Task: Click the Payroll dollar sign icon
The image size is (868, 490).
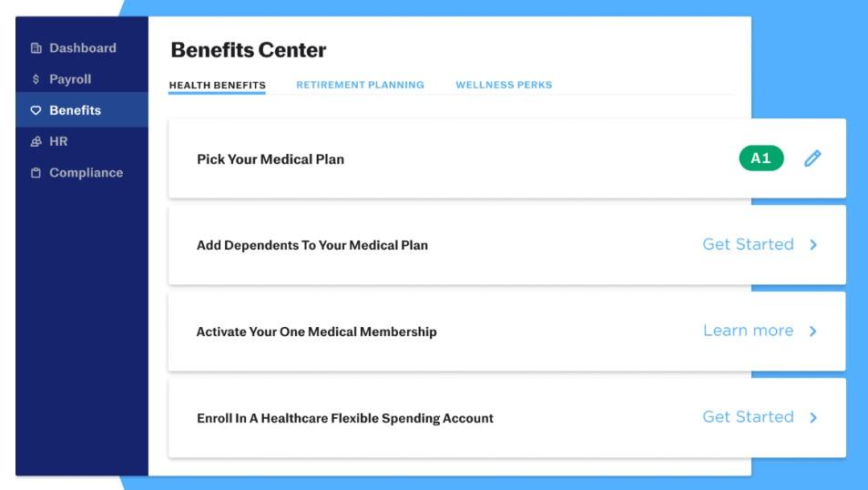Action: pyautogui.click(x=36, y=79)
